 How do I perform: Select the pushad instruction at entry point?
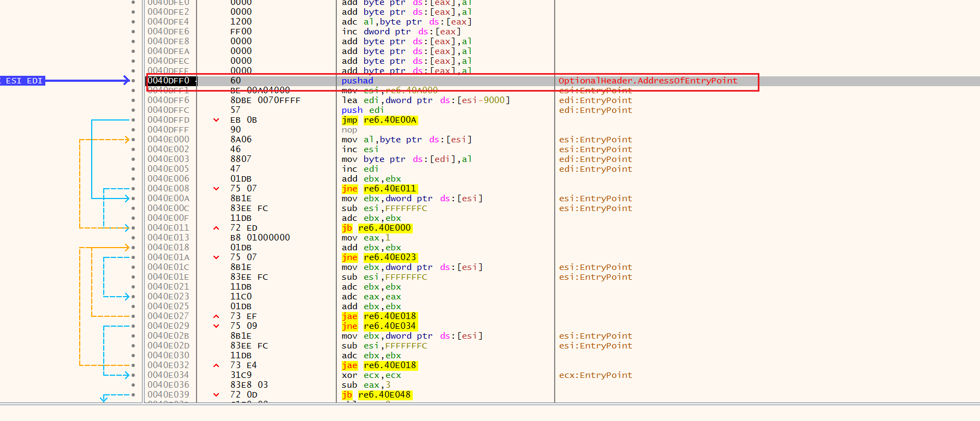357,81
